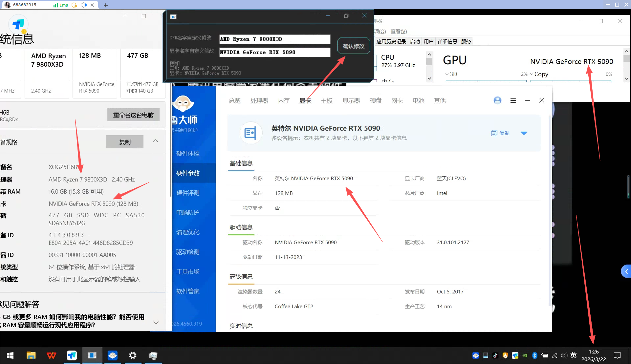631x364 pixels.
Task: Expand the RAM FAQ question chevron
Action: pyautogui.click(x=156, y=323)
